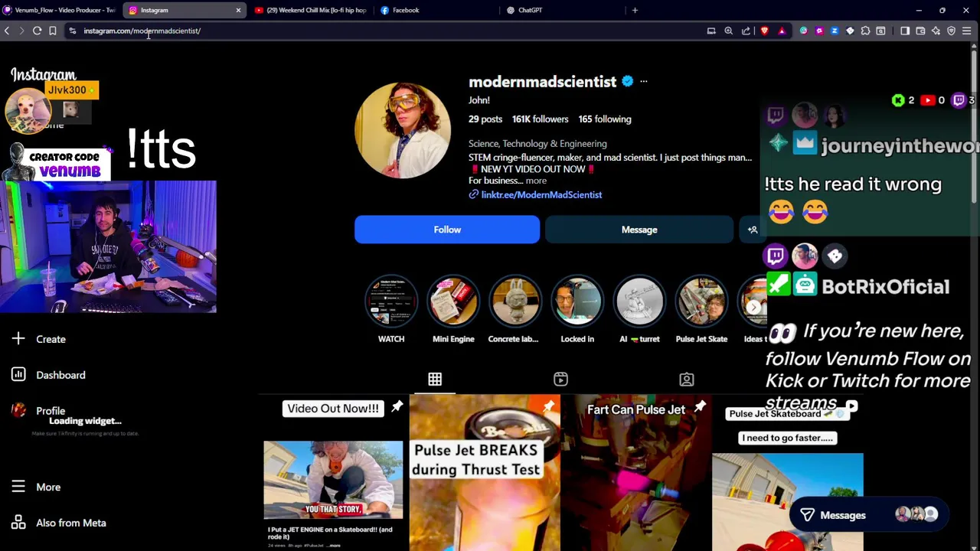Open the AI turret highlight
This screenshot has width=980, height=551.
(x=639, y=310)
